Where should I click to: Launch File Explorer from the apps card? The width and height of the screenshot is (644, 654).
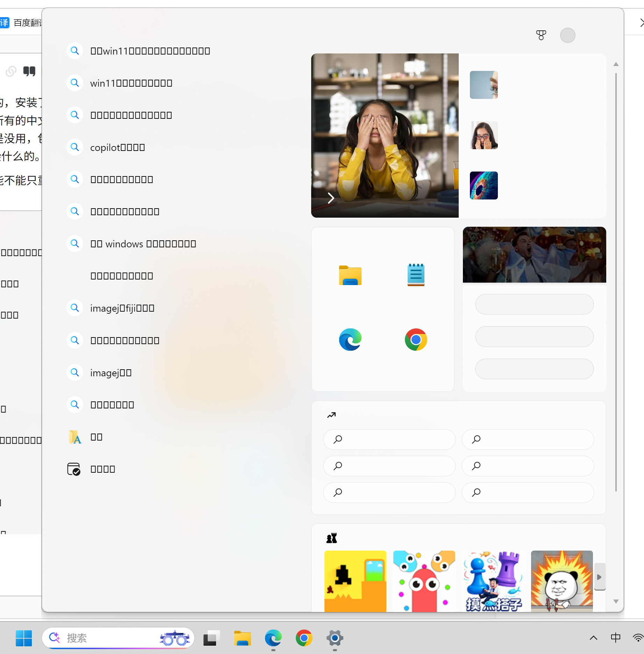tap(350, 275)
